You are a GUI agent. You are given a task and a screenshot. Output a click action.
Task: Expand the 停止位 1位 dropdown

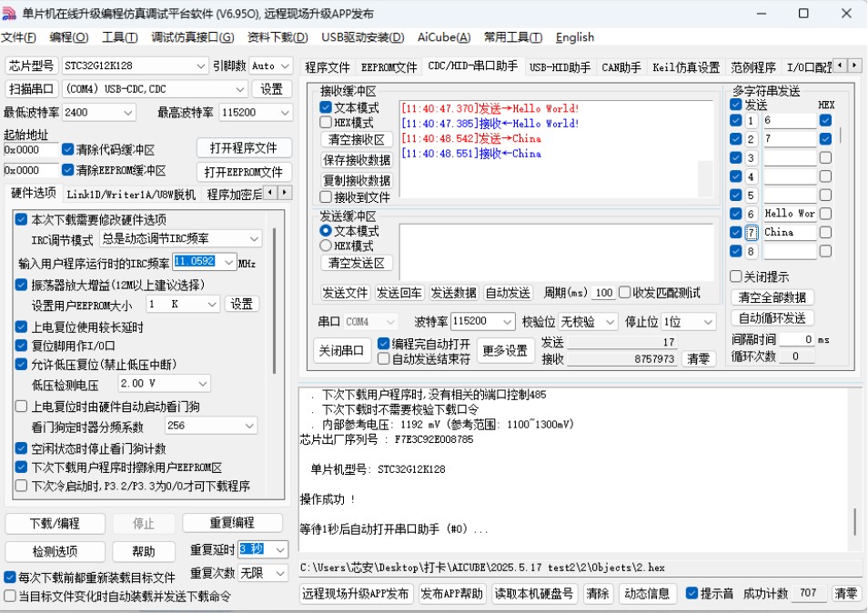coord(708,321)
